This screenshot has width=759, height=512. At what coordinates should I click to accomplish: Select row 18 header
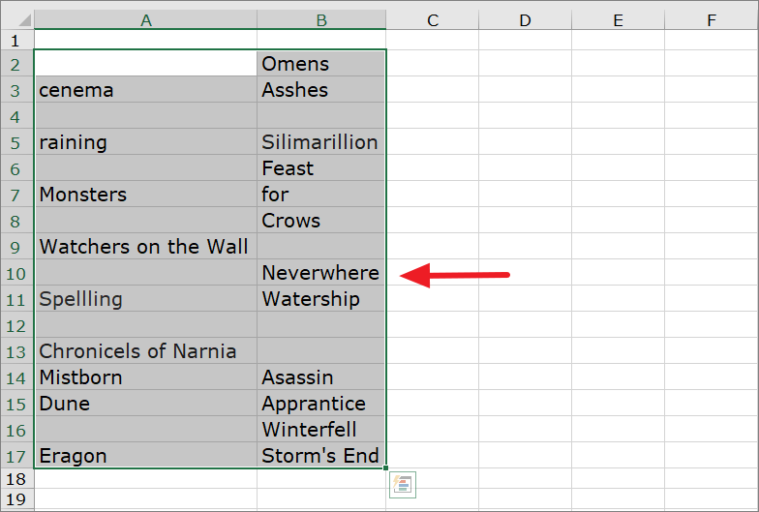[x=17, y=479]
